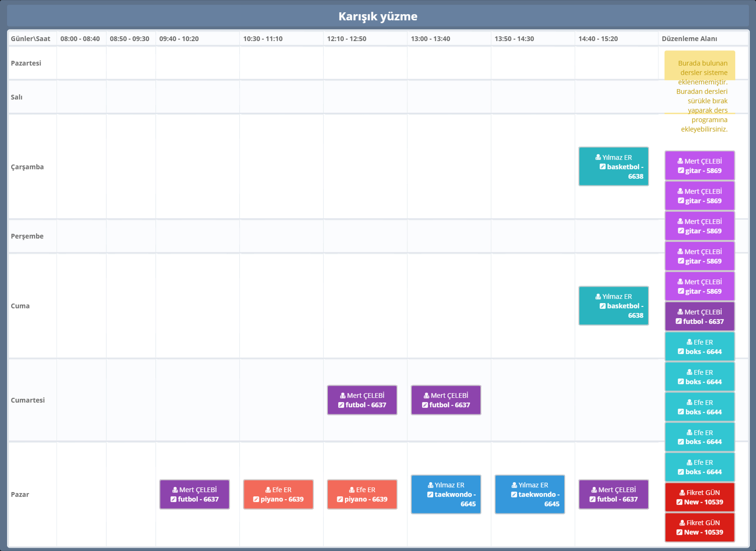Screen dimensions: 756x551
Task: Click teacher icon on Cumartesi 12:10 futbol card
Action: click(x=342, y=395)
